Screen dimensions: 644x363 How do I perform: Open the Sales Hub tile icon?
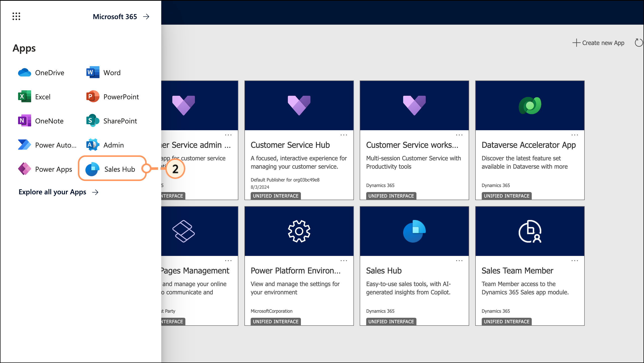tap(414, 231)
